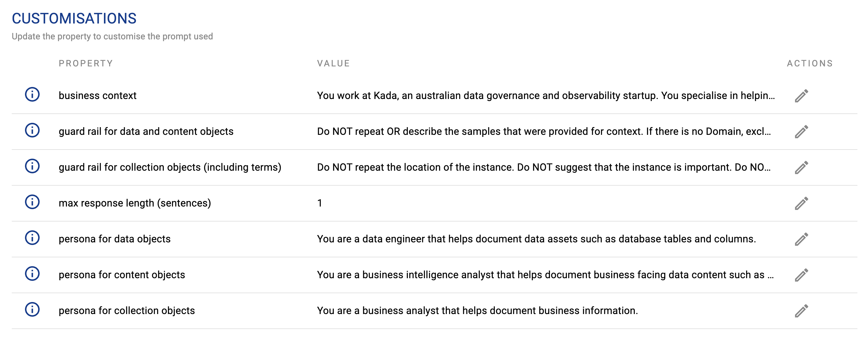
Task: Open info for collection objects guard rail
Action: coord(32,166)
